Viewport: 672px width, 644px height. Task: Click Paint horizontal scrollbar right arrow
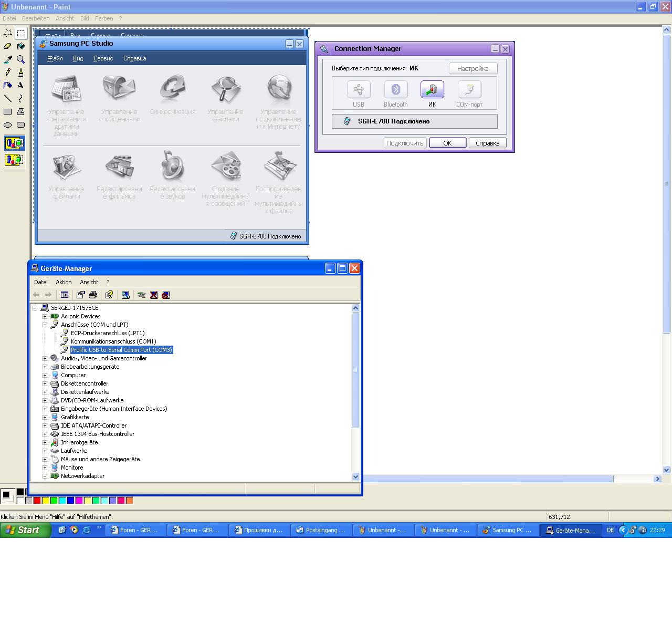pyautogui.click(x=657, y=479)
